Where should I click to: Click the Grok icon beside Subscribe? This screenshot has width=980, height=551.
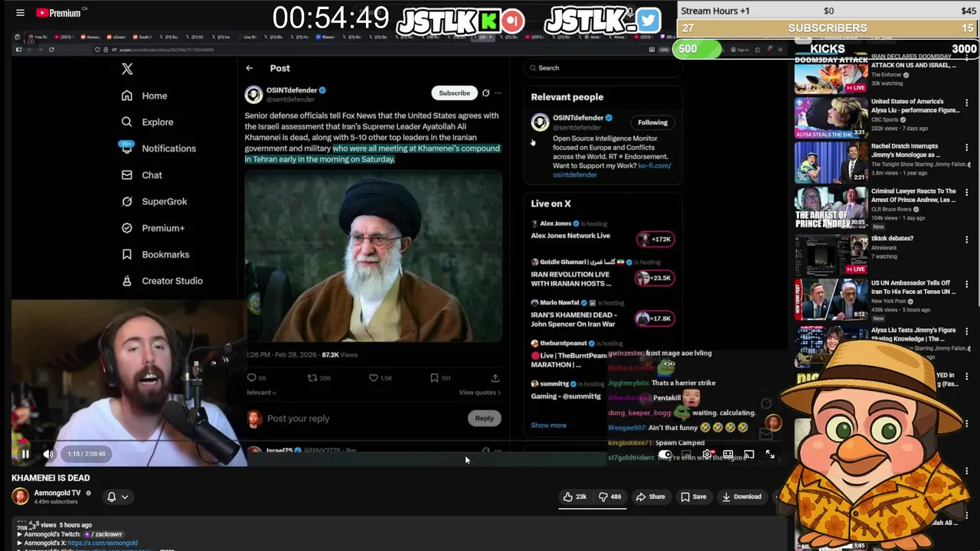(485, 93)
